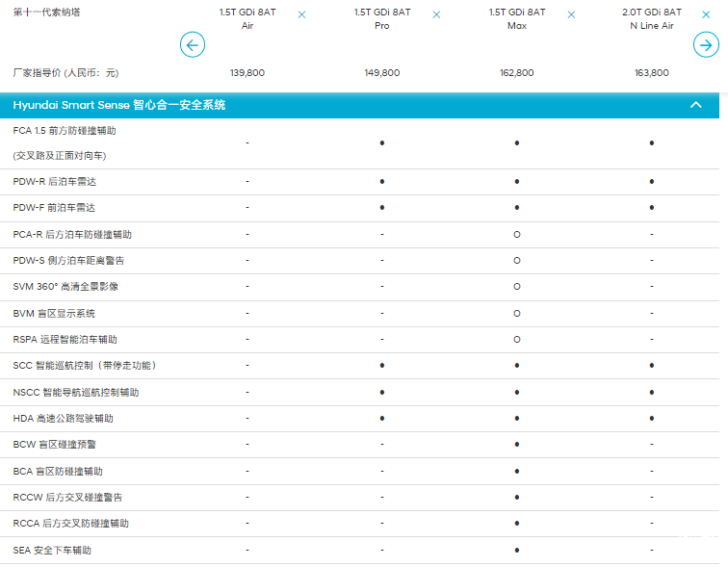Image resolution: width=728 pixels, height=567 pixels.
Task: Click the FCA 1.5 前方防碰撞辅助 row label
Action: pyautogui.click(x=70, y=130)
